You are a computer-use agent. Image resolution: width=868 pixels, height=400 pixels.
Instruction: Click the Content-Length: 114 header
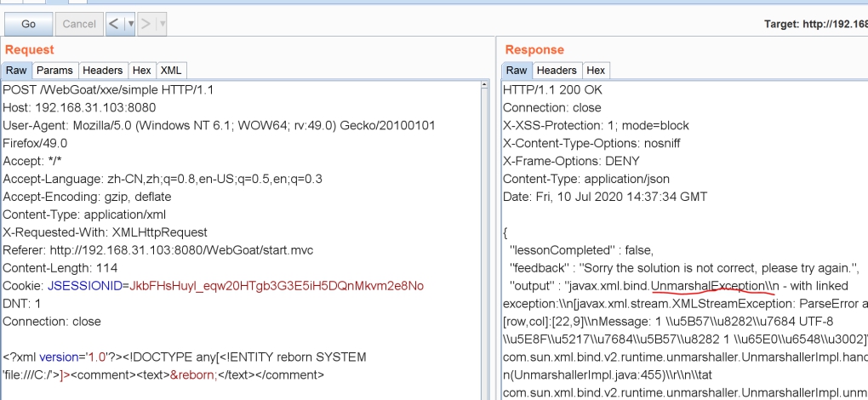[60, 268]
